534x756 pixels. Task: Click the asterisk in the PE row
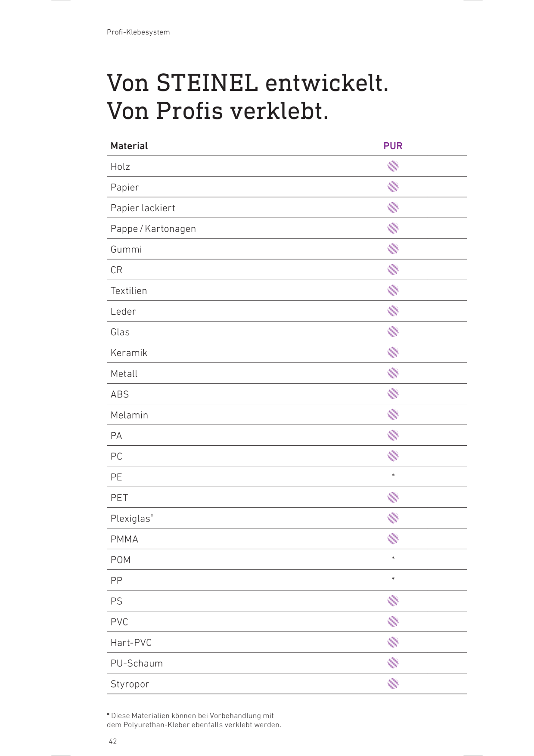tap(393, 475)
